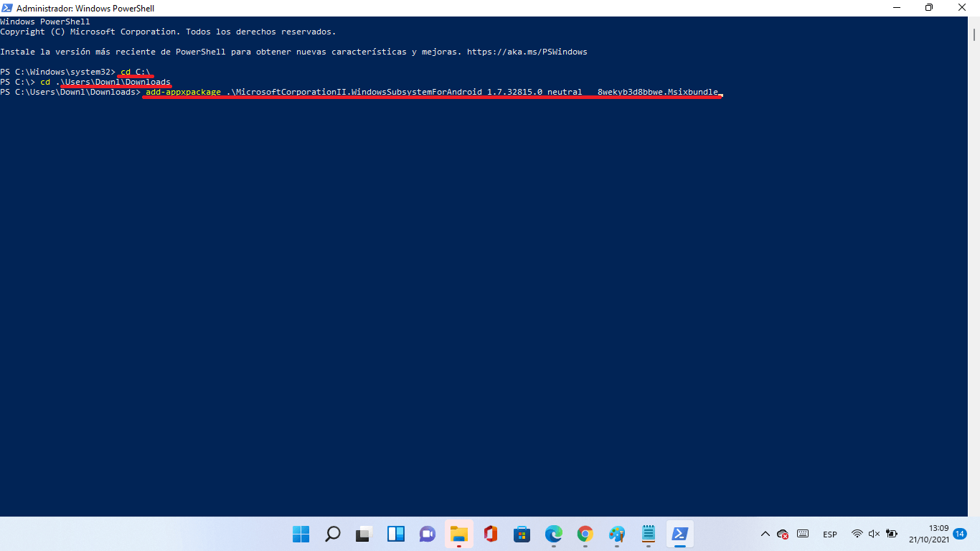Click the PowerShell icon in the title bar
The image size is (980, 551).
coord(7,8)
